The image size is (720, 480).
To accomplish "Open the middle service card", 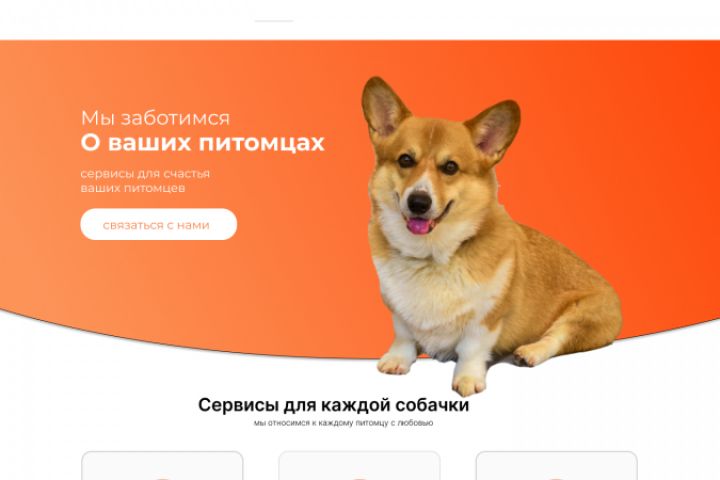I will (x=359, y=465).
